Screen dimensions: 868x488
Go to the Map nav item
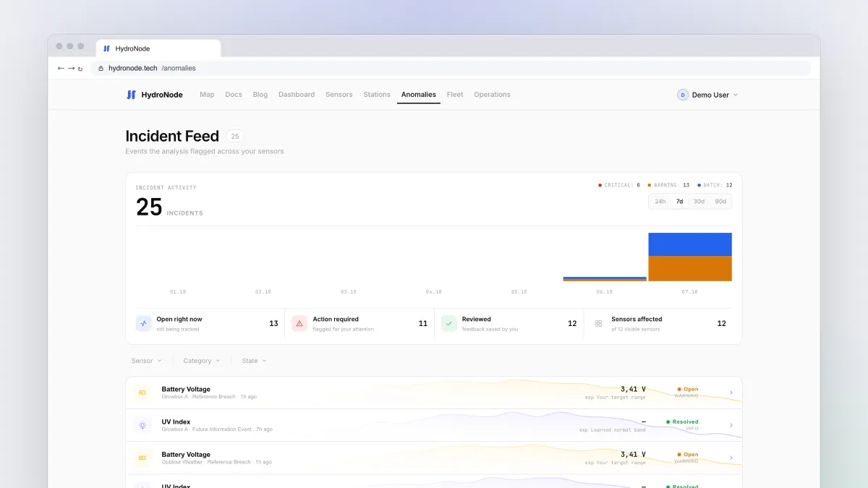[x=207, y=95]
